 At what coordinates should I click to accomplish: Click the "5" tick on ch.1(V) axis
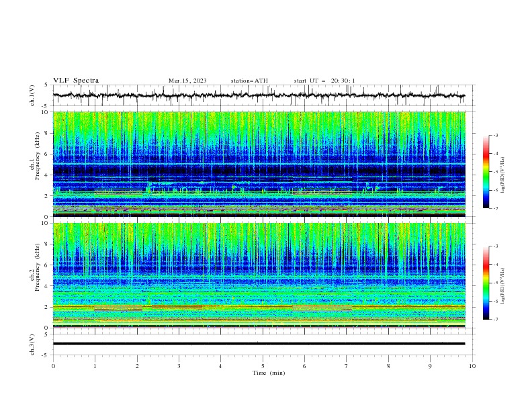(x=46, y=85)
